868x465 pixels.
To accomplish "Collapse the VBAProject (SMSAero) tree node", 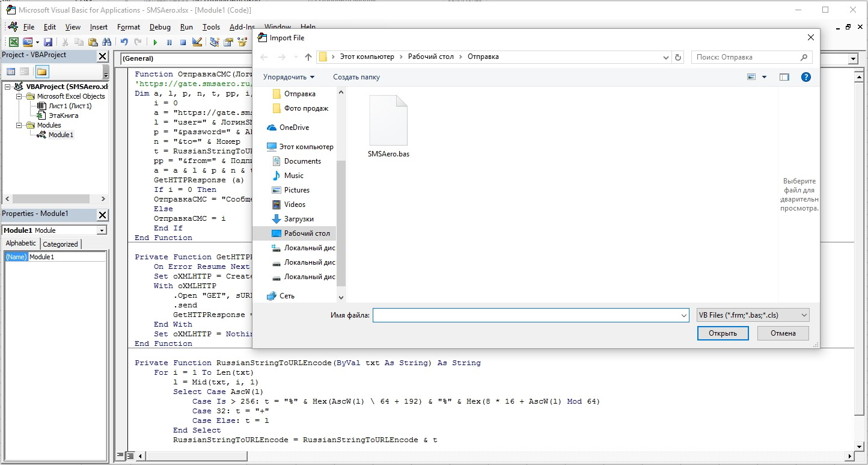I will [x=8, y=87].
